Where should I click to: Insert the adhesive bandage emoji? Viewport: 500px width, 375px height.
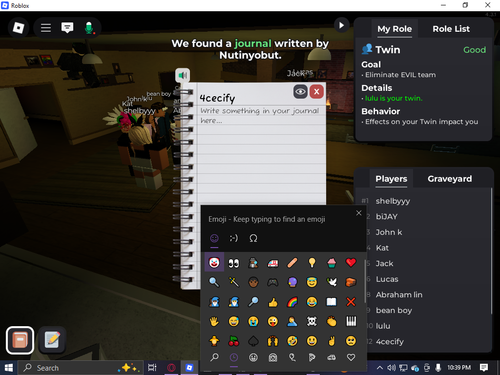tap(292, 263)
